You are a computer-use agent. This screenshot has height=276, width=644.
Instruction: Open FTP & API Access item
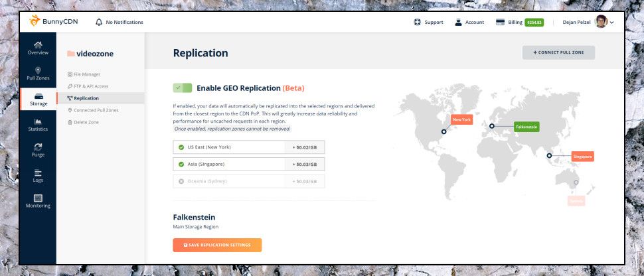pos(88,86)
